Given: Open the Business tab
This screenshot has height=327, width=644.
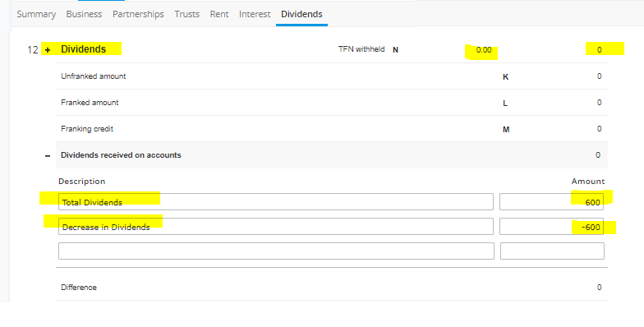Looking at the screenshot, I should click(84, 14).
